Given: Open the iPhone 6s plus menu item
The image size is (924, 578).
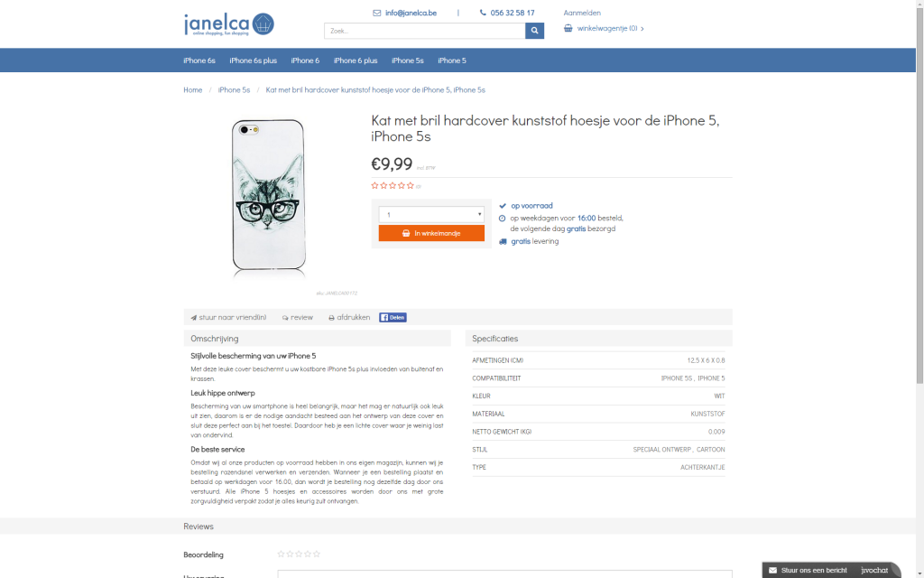Looking at the screenshot, I should [x=253, y=61].
